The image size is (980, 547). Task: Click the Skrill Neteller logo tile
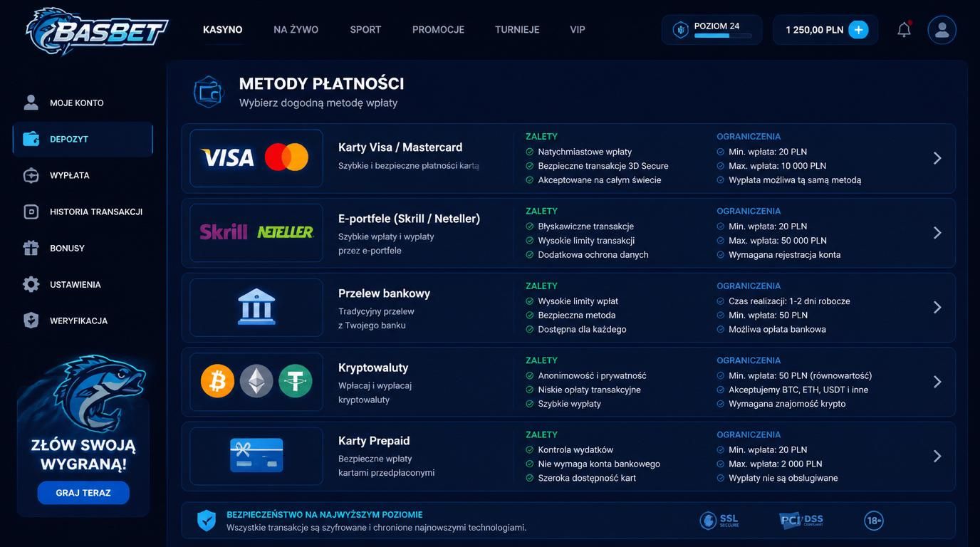coord(256,233)
